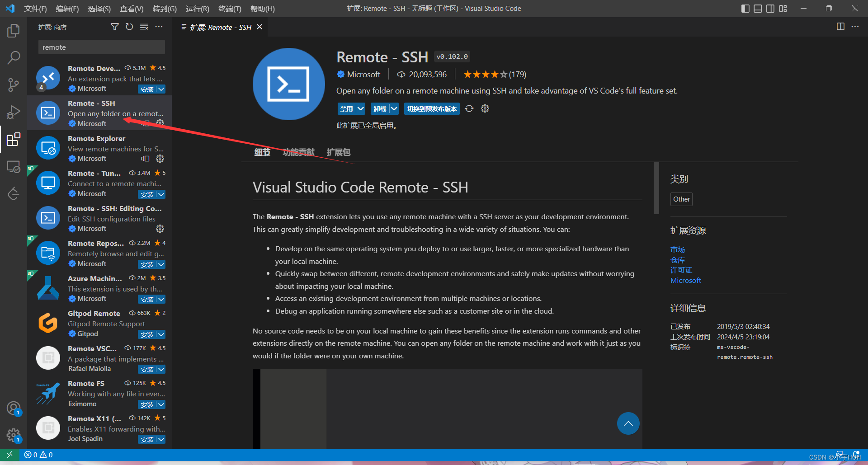This screenshot has height=465, width=868.
Task: Click the details page vertical scrollbar
Action: (x=656, y=188)
